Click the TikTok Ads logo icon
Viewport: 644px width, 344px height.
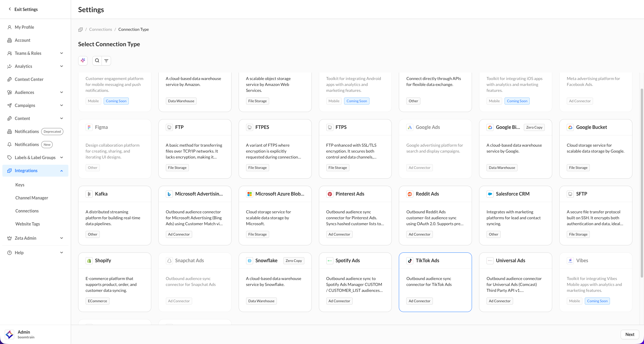pyautogui.click(x=410, y=261)
